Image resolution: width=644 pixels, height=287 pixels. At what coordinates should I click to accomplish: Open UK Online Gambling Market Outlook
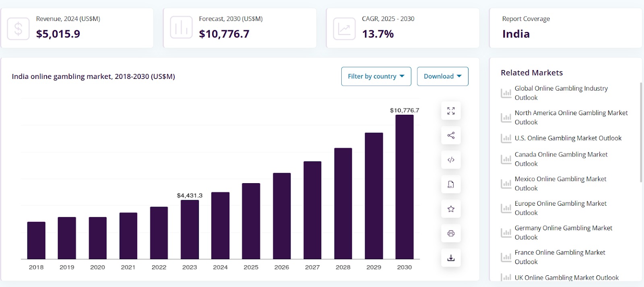pyautogui.click(x=567, y=278)
